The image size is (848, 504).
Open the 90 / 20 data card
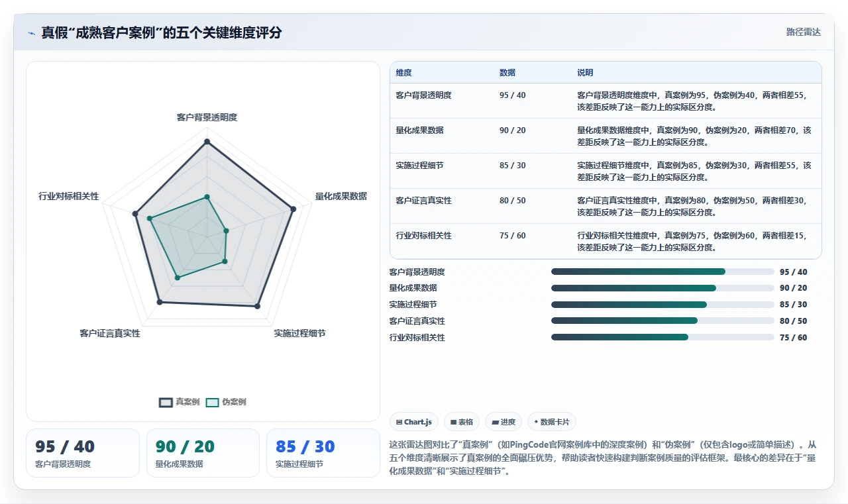[x=203, y=453]
